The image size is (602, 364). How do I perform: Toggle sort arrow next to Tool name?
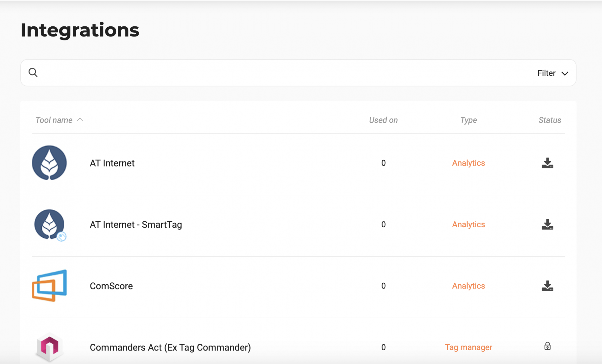80,120
